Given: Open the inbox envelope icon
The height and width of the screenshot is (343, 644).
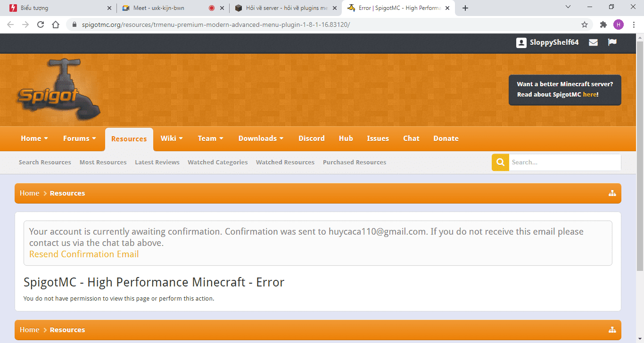Looking at the screenshot, I should (x=593, y=42).
